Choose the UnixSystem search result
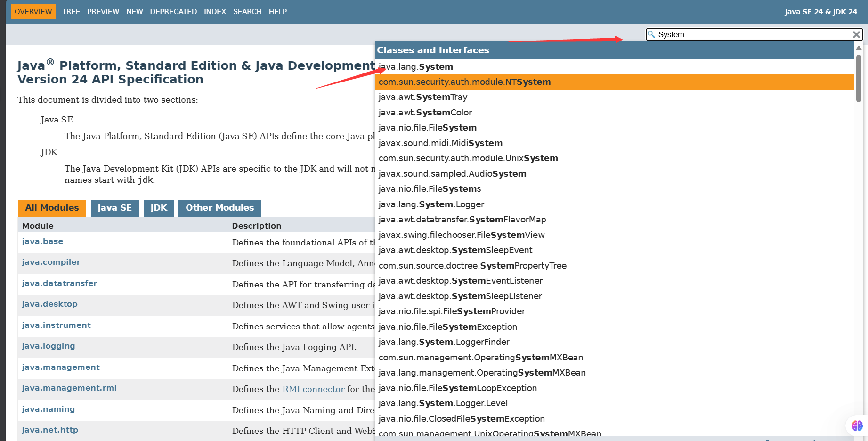Screen dimensions: 868x441 click(615, 158)
